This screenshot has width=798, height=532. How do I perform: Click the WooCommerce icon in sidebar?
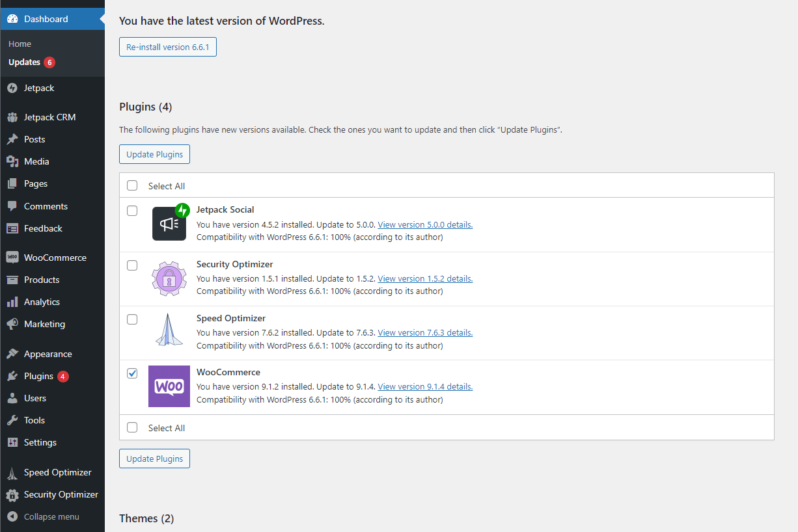[x=12, y=258]
